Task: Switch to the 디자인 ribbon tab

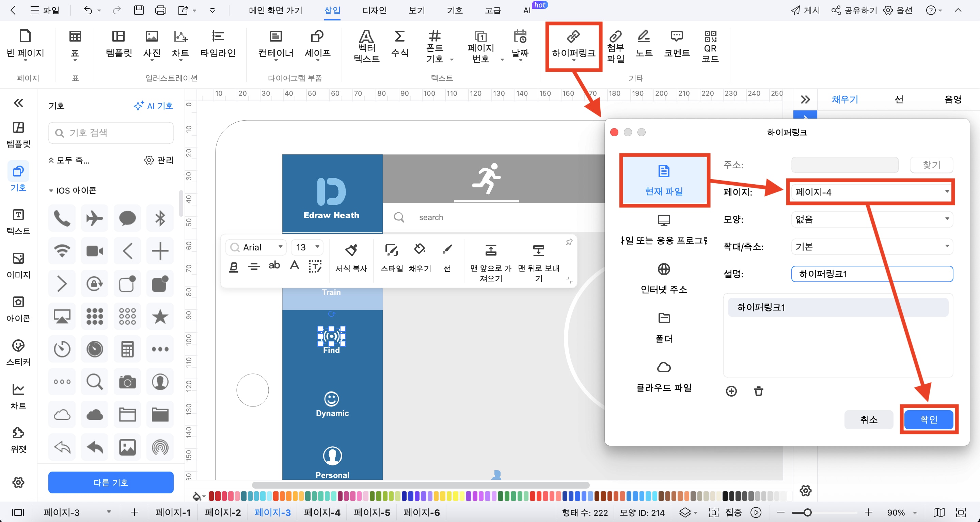Action: pyautogui.click(x=374, y=10)
